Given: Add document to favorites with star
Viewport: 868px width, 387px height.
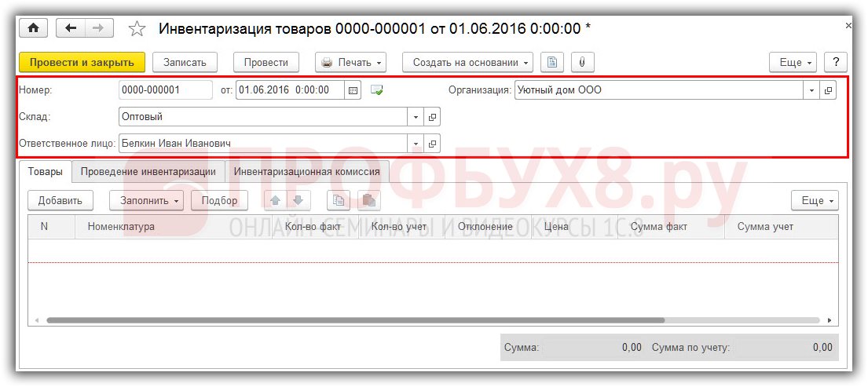Looking at the screenshot, I should click(x=137, y=29).
